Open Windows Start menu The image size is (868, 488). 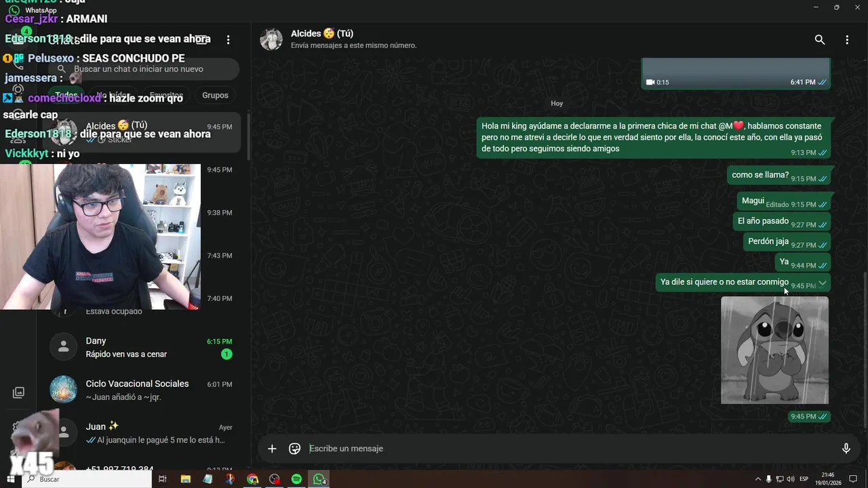tap(10, 479)
